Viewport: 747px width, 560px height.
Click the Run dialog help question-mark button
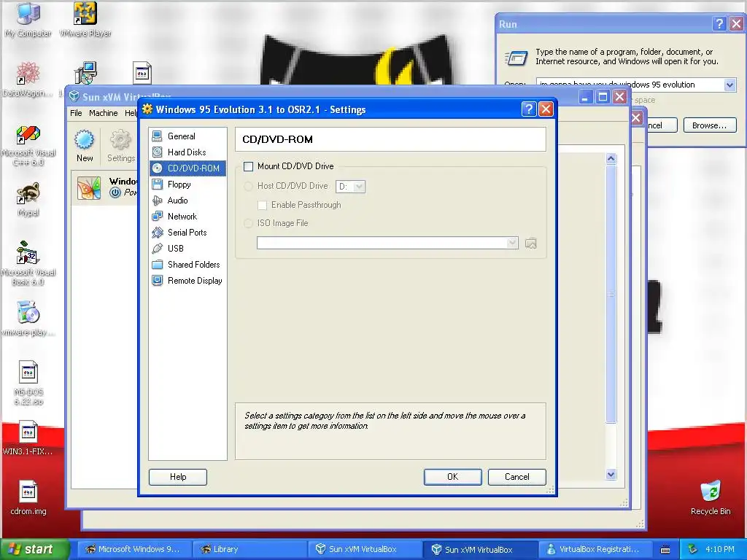[719, 24]
